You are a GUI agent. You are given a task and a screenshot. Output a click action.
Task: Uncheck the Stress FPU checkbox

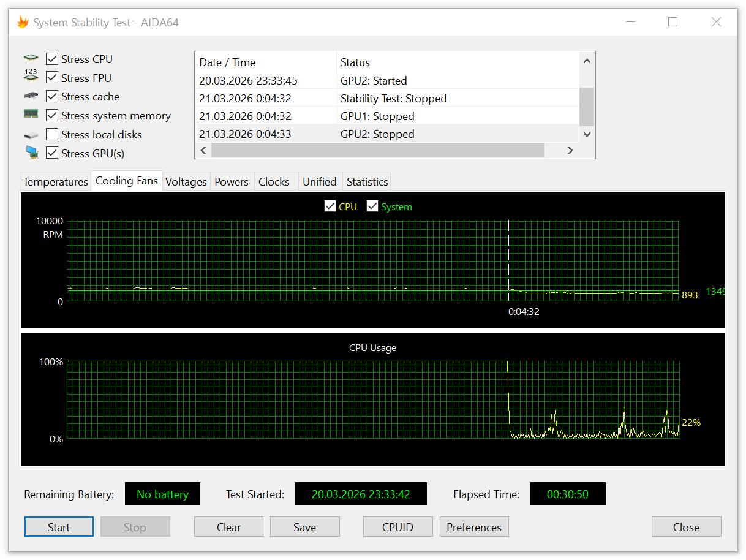(x=52, y=78)
